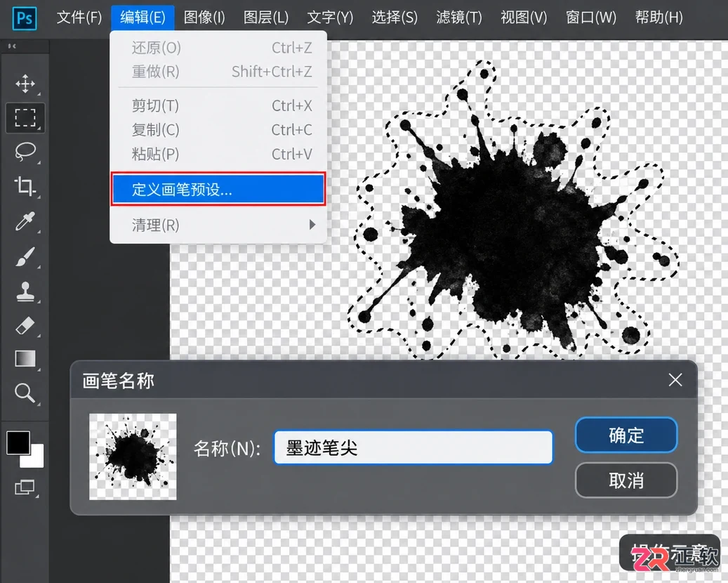Click the ink splatter brush preview thumbnail

pos(133,457)
